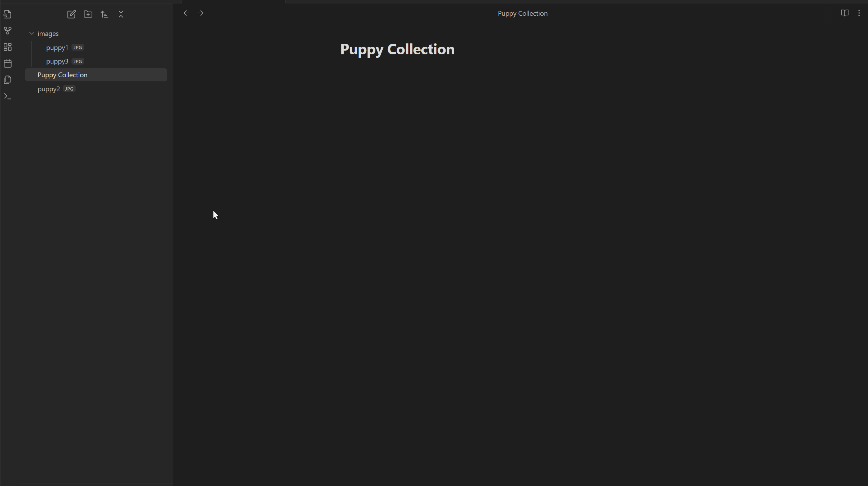Open the graph view from ribbon
This screenshot has height=486, width=868.
click(8, 31)
